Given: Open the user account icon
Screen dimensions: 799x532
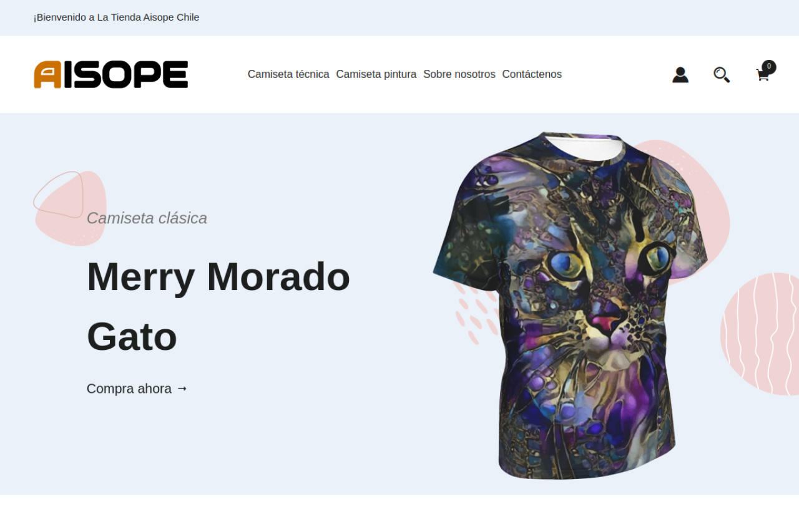Looking at the screenshot, I should 680,75.
